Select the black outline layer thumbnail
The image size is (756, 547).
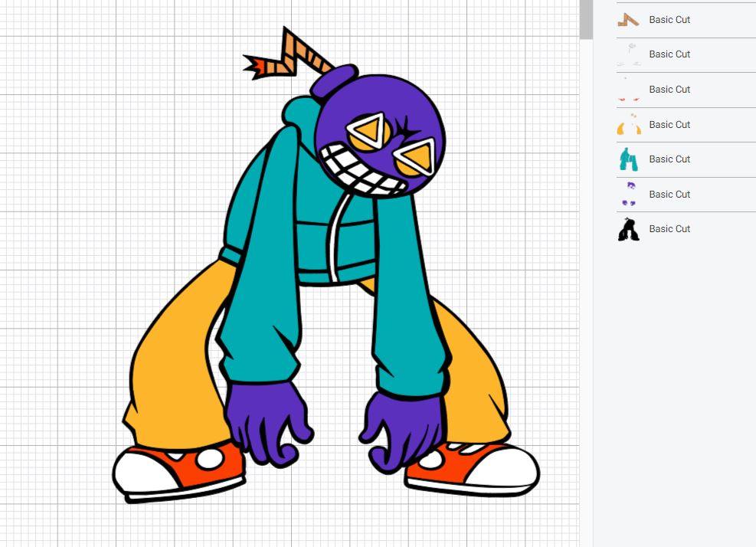628,229
